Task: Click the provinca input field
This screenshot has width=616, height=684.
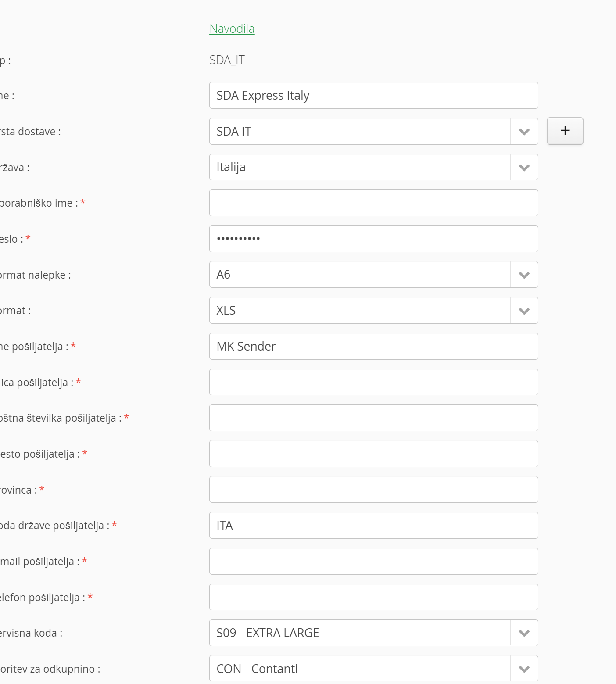Action: coord(374,490)
